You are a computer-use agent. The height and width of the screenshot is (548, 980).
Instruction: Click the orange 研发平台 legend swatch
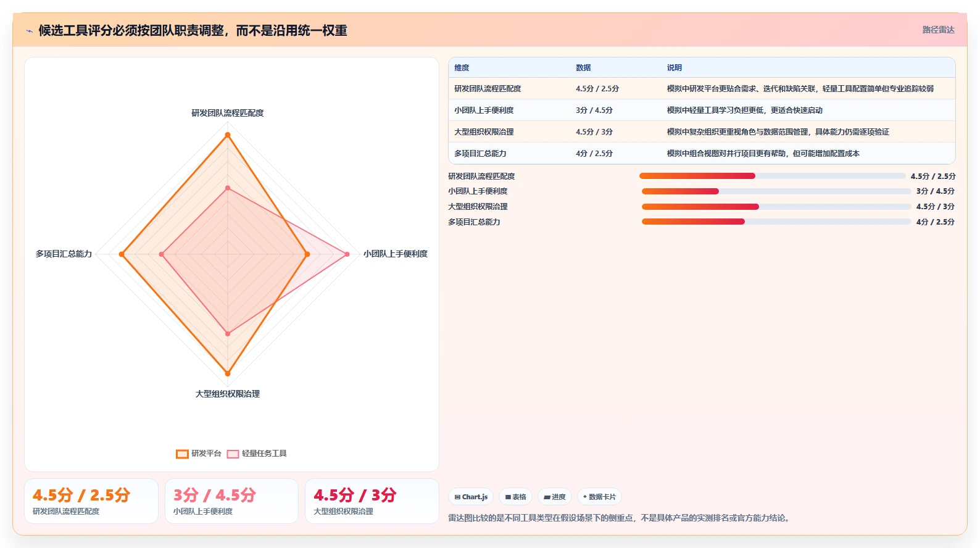click(182, 454)
